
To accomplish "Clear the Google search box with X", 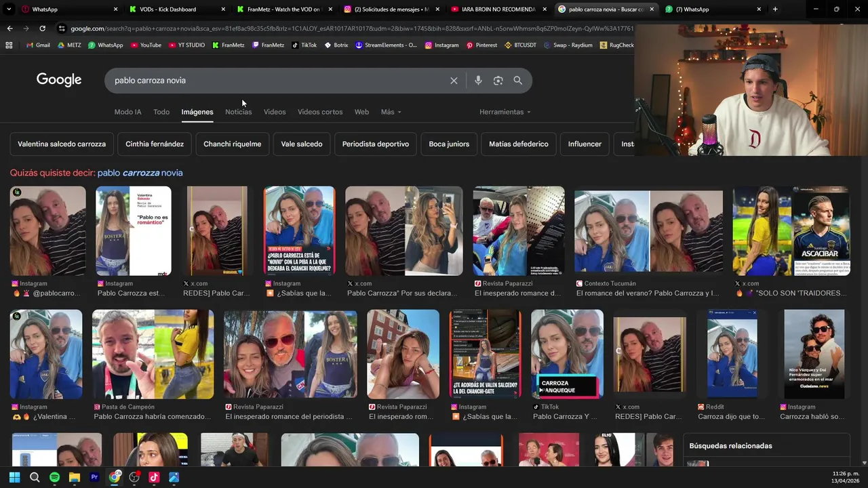I will tap(454, 81).
